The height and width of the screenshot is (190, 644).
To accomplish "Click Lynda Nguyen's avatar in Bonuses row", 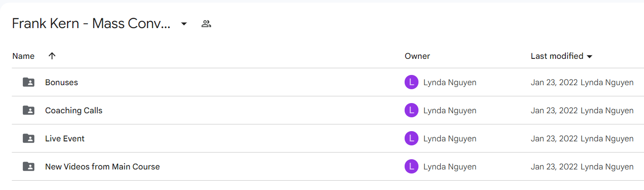I will click(411, 82).
